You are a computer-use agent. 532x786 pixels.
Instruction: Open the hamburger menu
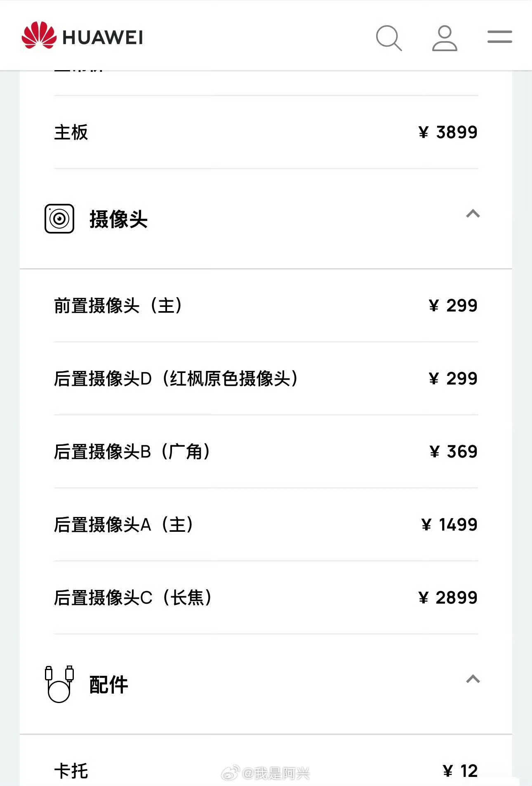click(499, 37)
